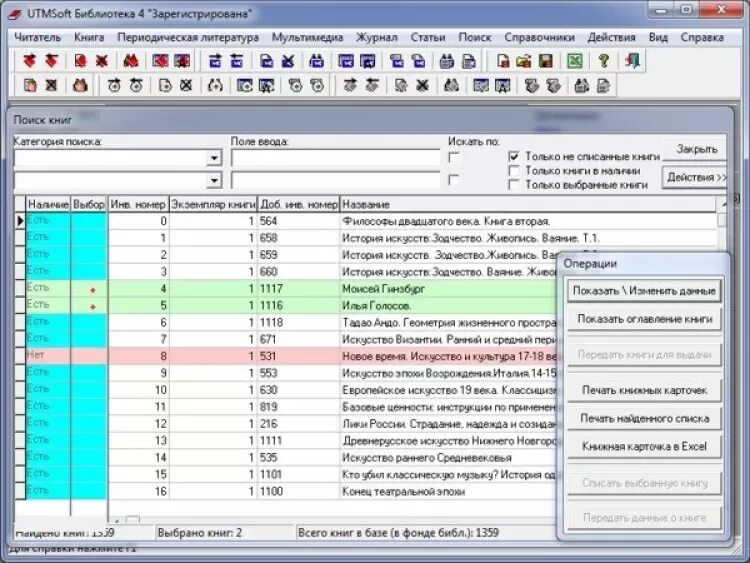Tick second 'Искать по' checkbox beside lower input
Viewport: 750px width, 563px height.
454,180
